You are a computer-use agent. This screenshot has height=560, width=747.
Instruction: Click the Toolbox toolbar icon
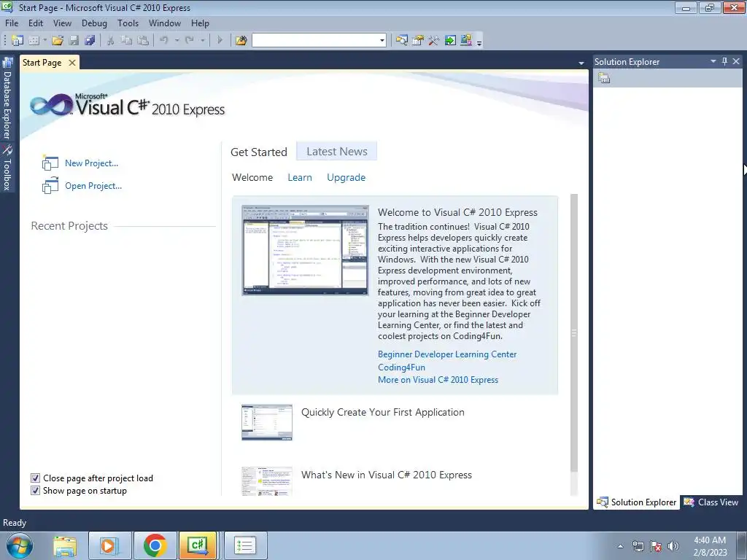pyautogui.click(x=433, y=41)
